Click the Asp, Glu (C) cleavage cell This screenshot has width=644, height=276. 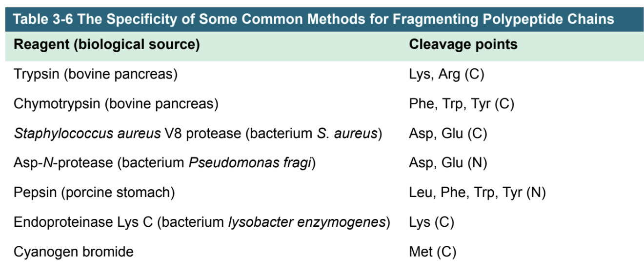[448, 134]
